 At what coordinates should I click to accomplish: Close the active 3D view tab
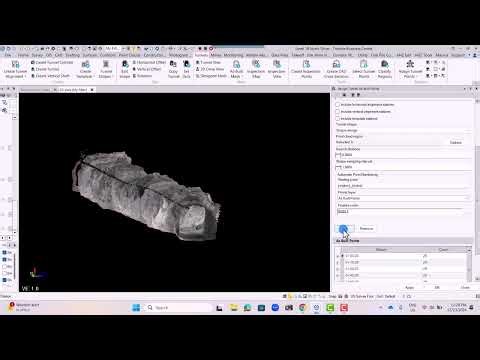pos(92,90)
